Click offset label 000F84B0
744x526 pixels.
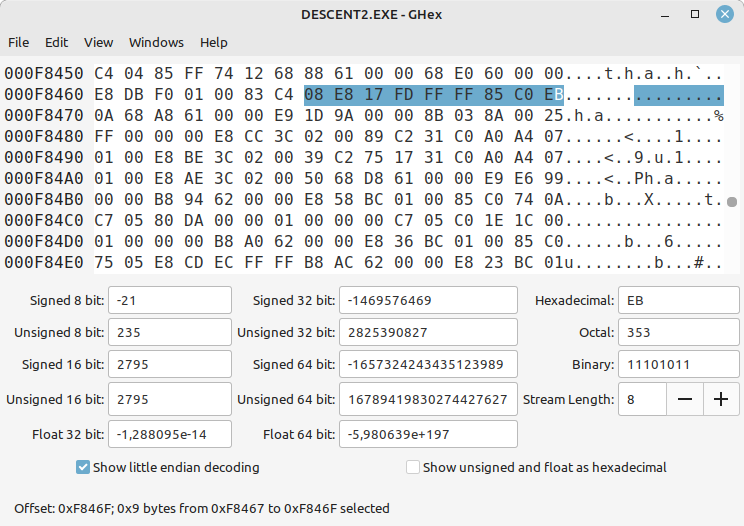tap(44, 199)
